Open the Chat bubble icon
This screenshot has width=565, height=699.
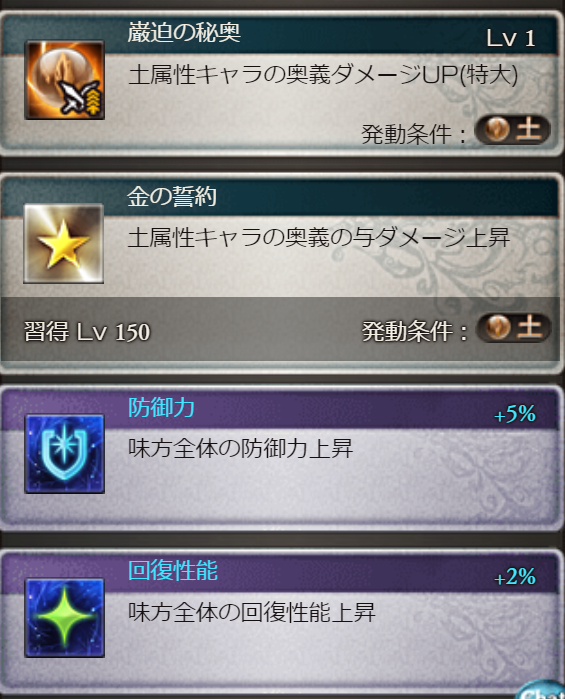tap(540, 690)
